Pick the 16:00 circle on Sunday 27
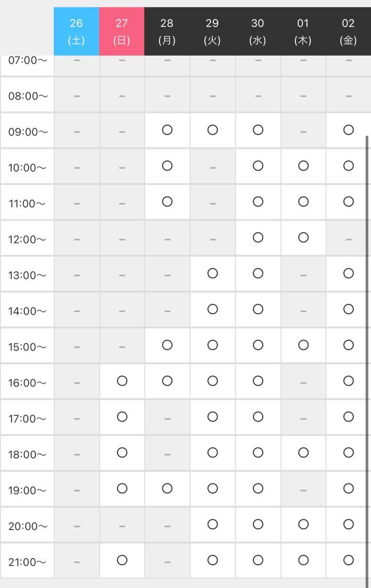371x588 pixels. [x=122, y=381]
